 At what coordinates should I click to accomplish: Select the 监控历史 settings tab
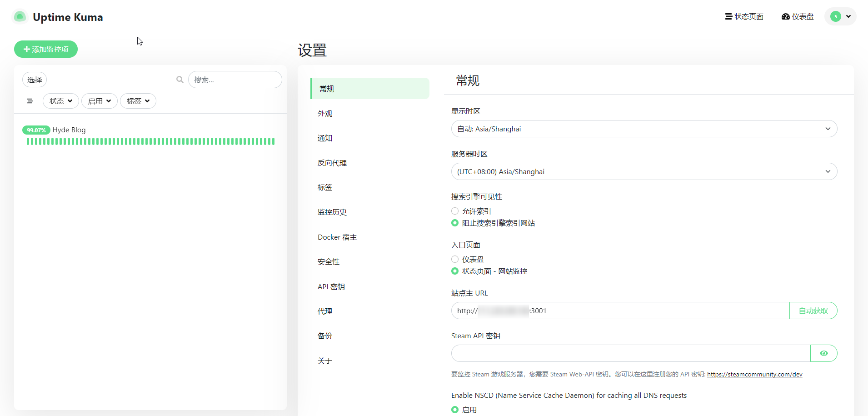370,212
